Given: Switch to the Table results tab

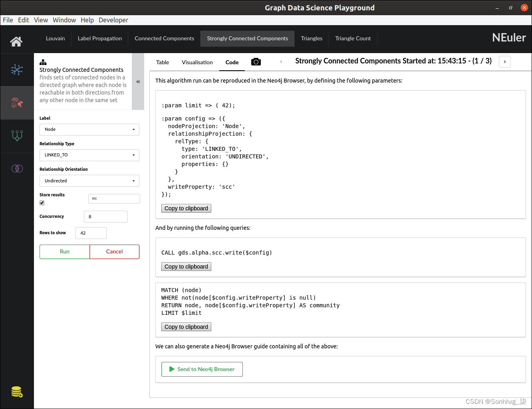Looking at the screenshot, I should coord(163,62).
